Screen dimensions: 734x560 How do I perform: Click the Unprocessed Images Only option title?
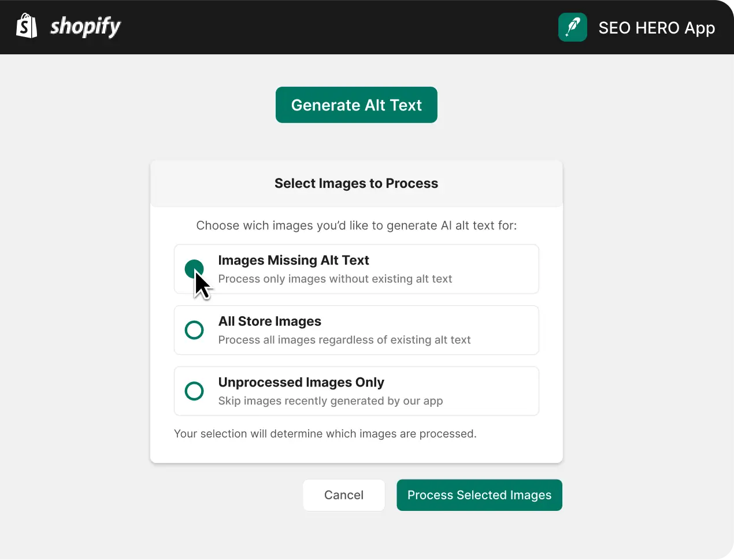[301, 383]
